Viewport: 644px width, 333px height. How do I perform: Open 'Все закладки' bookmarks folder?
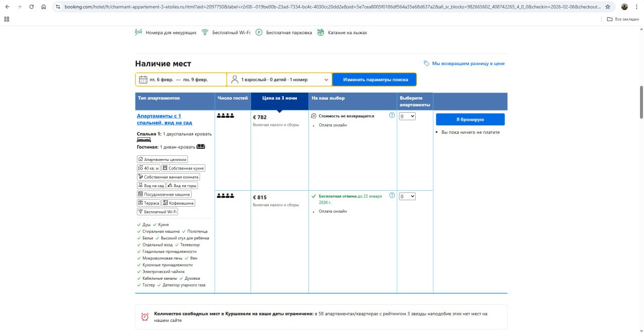pyautogui.click(x=623, y=19)
